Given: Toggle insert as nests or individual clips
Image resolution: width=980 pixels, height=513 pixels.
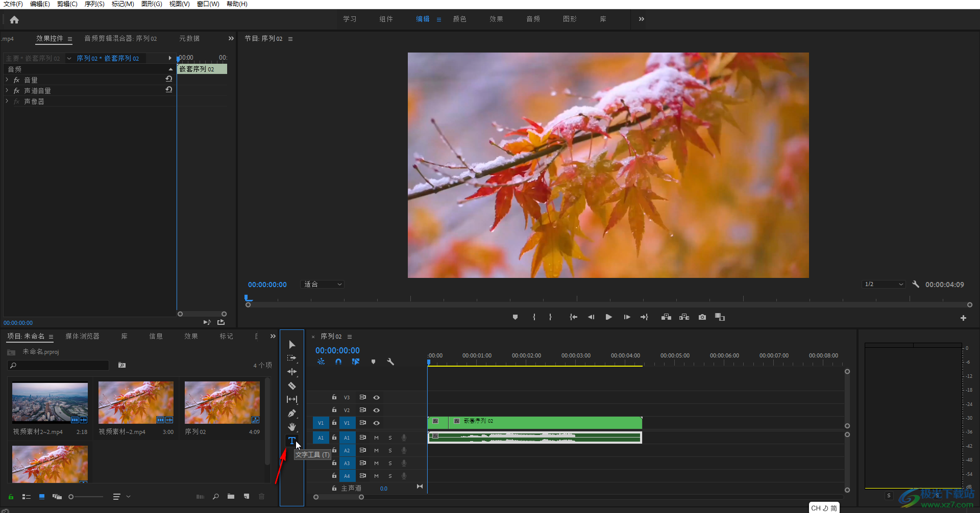Looking at the screenshot, I should pyautogui.click(x=321, y=362).
